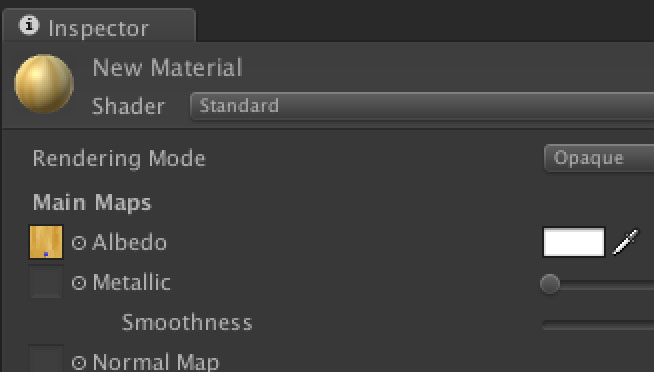The height and width of the screenshot is (372, 654).
Task: Click the Smoothness property label
Action: pos(187,323)
